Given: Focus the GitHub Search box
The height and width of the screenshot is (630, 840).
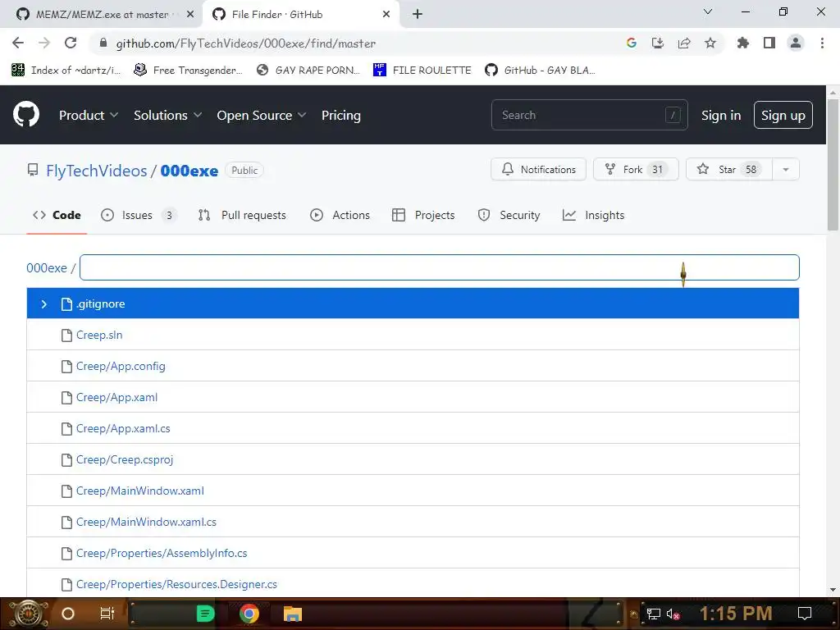Looking at the screenshot, I should [589, 115].
